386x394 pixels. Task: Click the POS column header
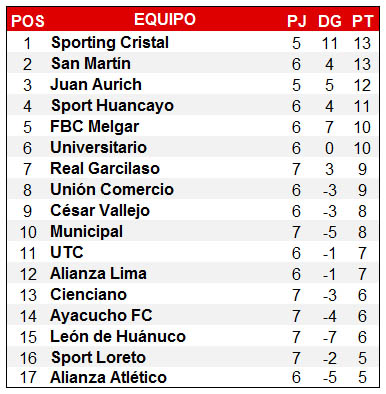28,21
